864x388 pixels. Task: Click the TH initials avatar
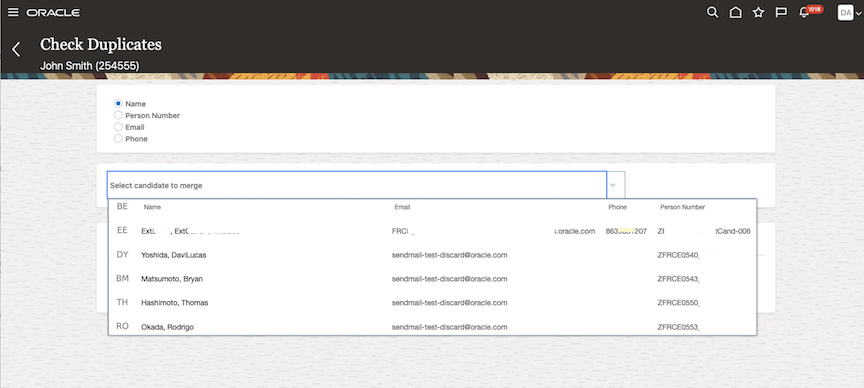tap(122, 302)
